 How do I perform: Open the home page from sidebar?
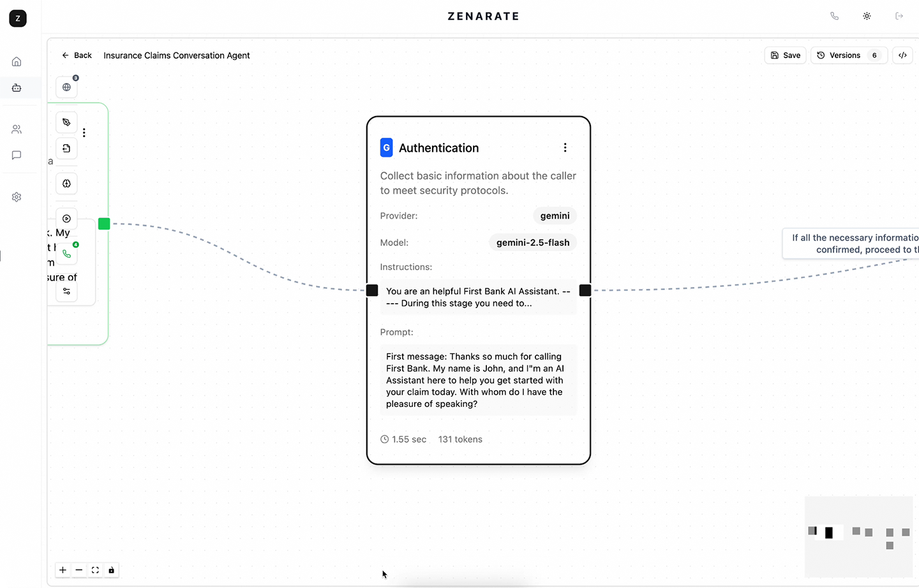point(17,62)
